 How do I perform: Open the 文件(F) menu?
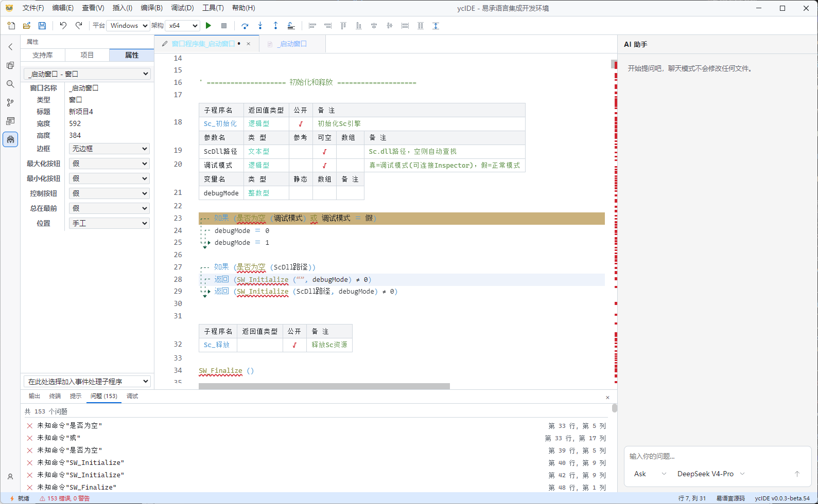33,8
